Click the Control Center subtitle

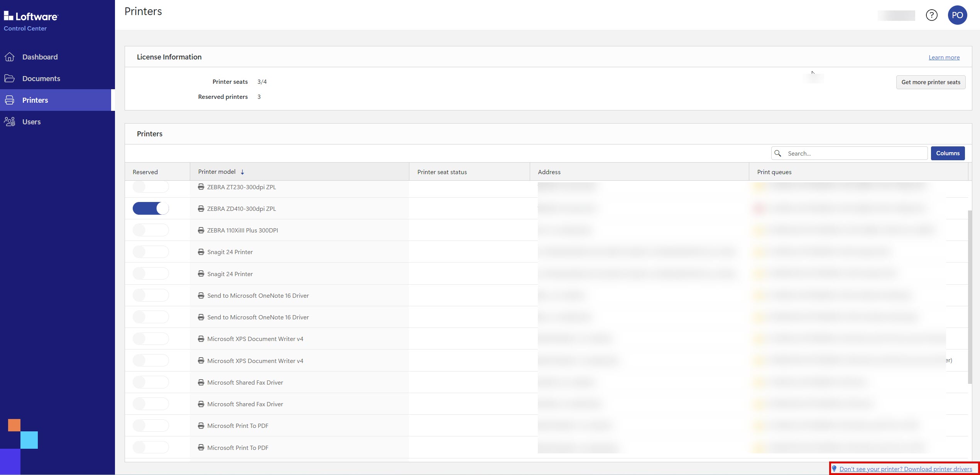click(25, 29)
